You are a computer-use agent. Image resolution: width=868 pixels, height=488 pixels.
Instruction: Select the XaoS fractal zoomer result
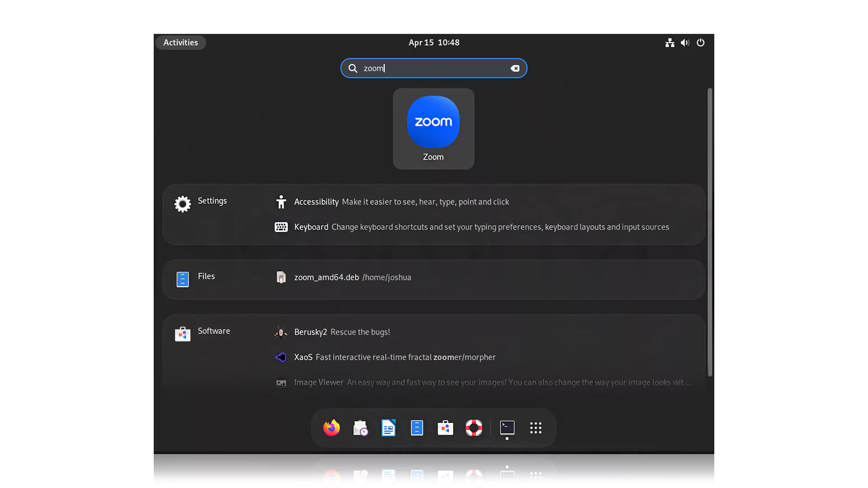[x=483, y=357]
